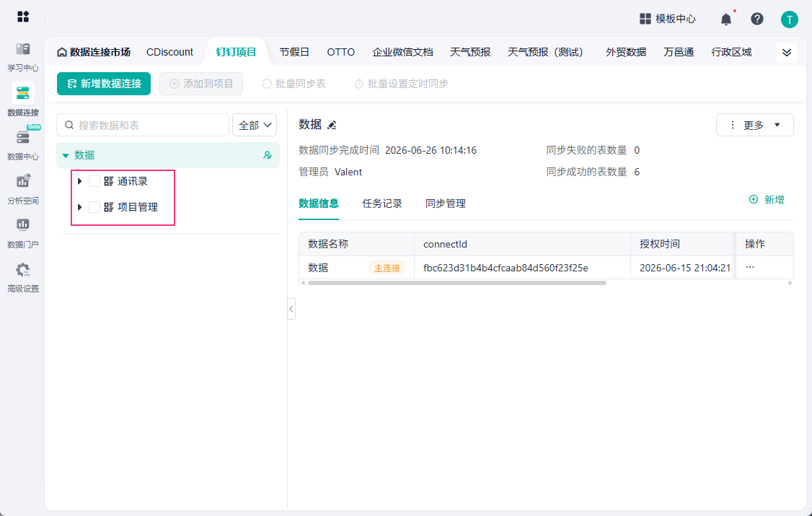Click the search magnifier icon

pos(69,126)
